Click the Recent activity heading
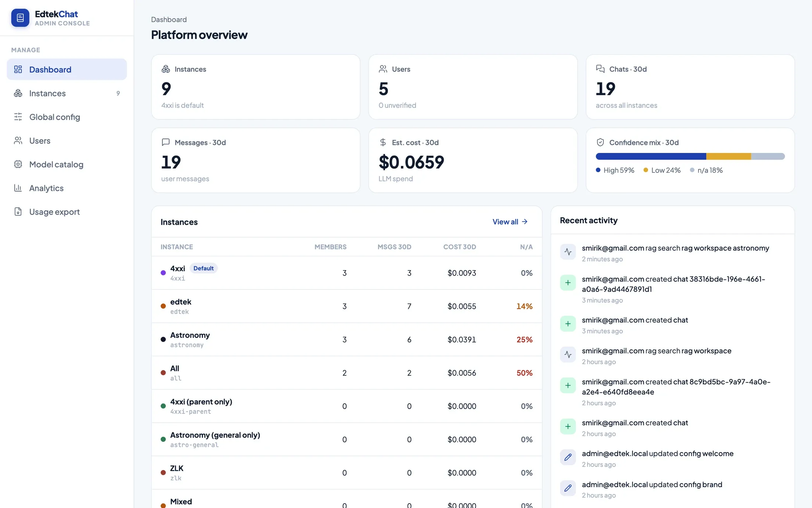 [589, 220]
